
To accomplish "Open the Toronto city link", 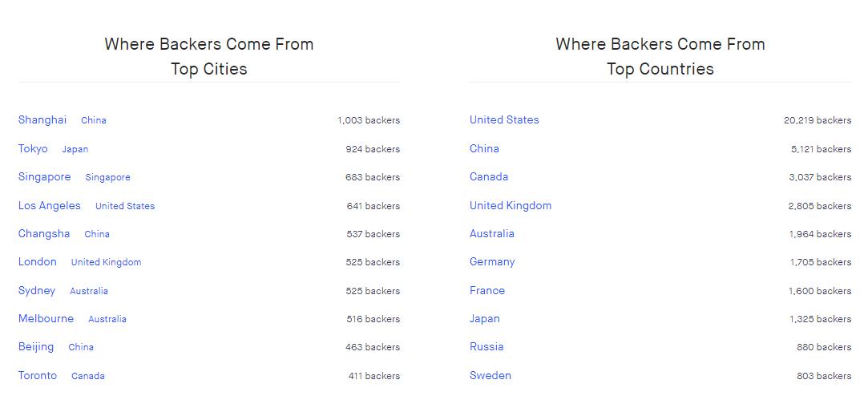I will tap(38, 376).
